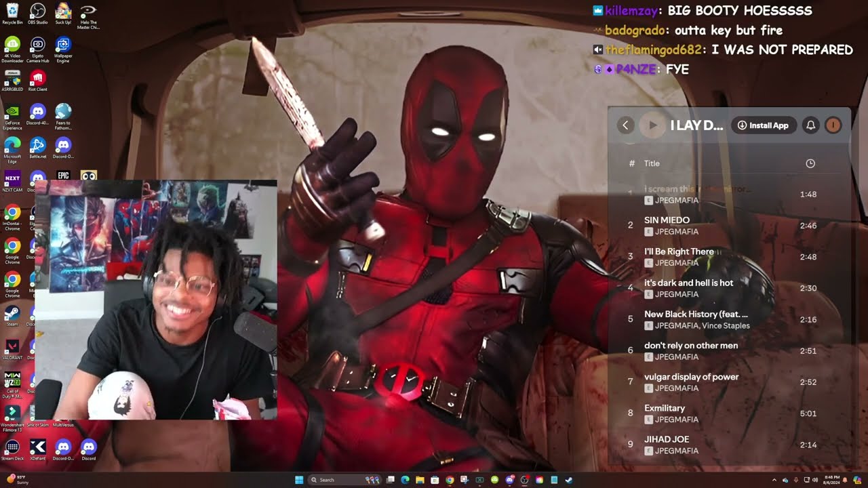Open the notifications bell in the music player

pos(810,125)
